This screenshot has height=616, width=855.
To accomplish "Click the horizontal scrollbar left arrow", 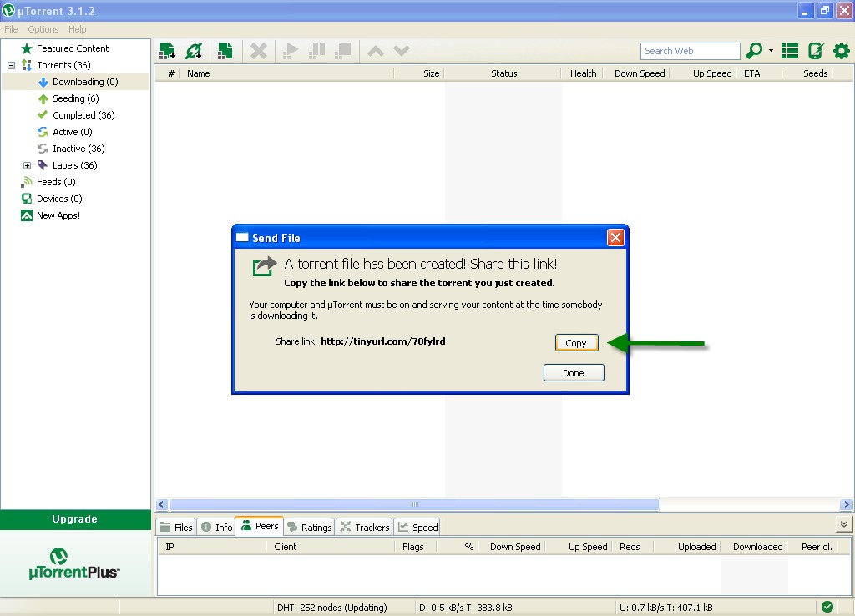I will pos(162,505).
